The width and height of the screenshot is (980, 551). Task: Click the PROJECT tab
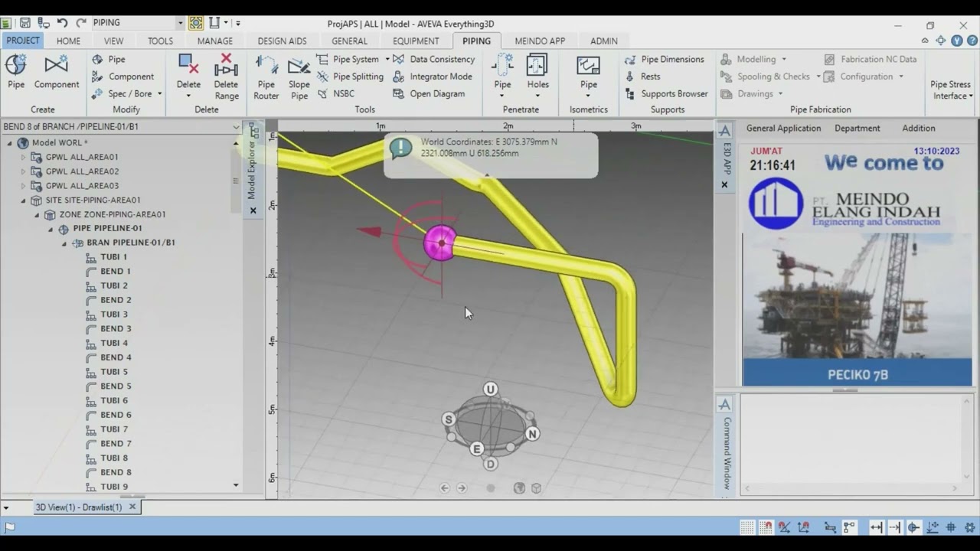(x=23, y=41)
